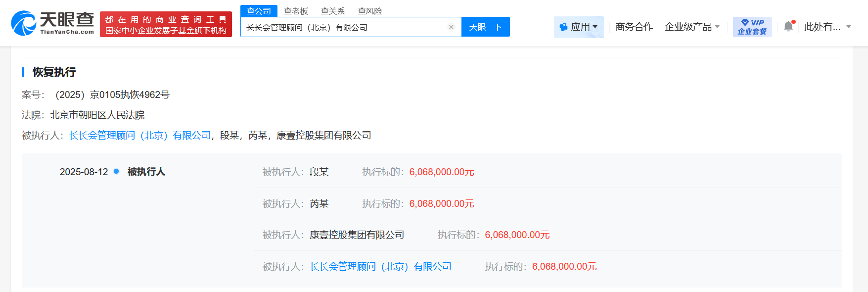Switch to the 查老板 tab
The width and height of the screenshot is (868, 292).
pyautogui.click(x=296, y=11)
